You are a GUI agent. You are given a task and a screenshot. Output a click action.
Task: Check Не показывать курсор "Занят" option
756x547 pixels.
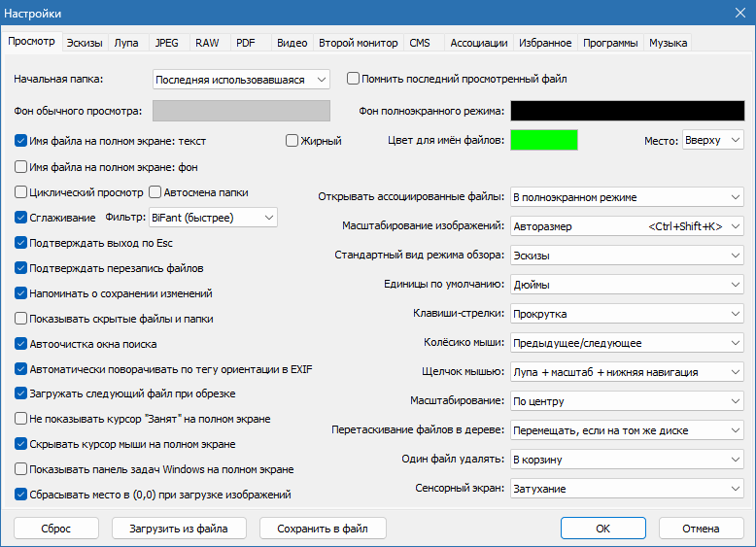click(x=20, y=419)
